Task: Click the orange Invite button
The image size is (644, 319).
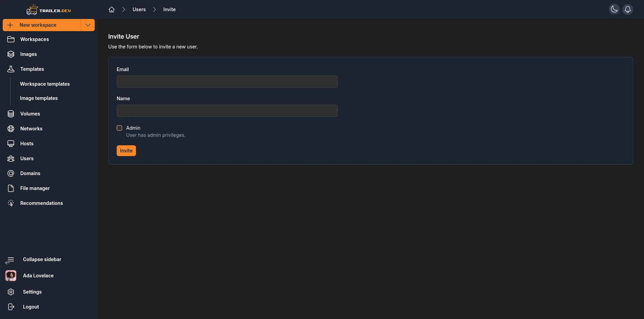Action: (x=126, y=151)
